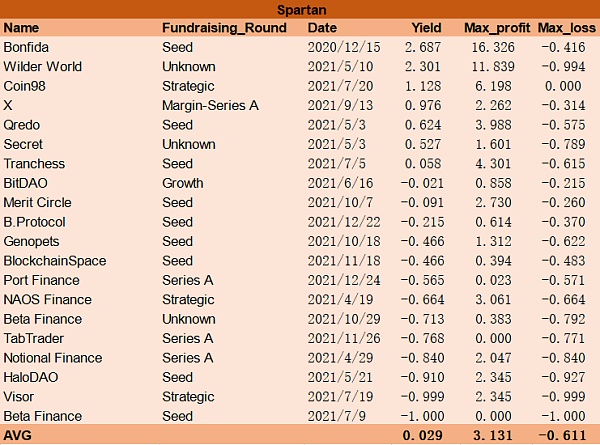This screenshot has width=600, height=445.
Task: Select the TabTrader row name
Action: pos(34,338)
